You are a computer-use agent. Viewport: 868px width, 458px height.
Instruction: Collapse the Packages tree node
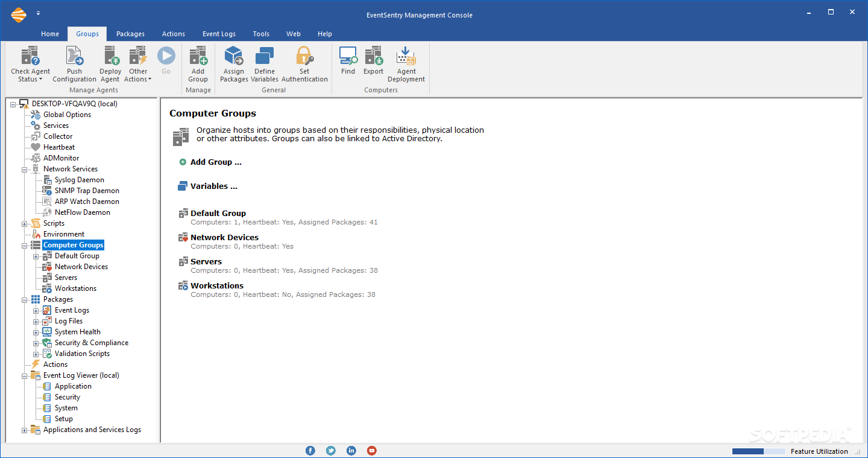25,300
